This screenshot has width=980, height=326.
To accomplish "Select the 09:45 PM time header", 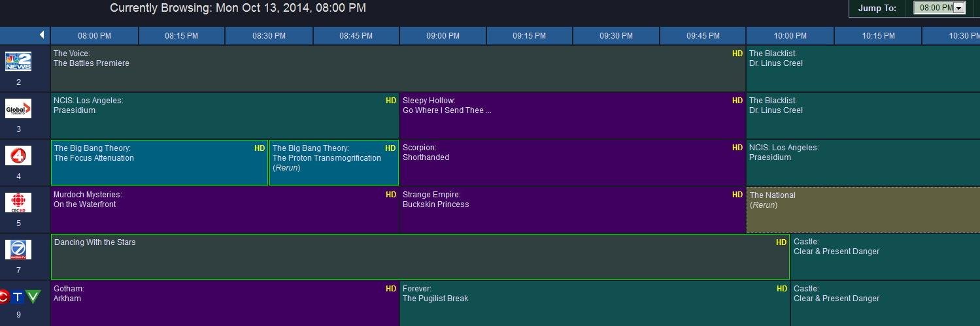I will [703, 36].
